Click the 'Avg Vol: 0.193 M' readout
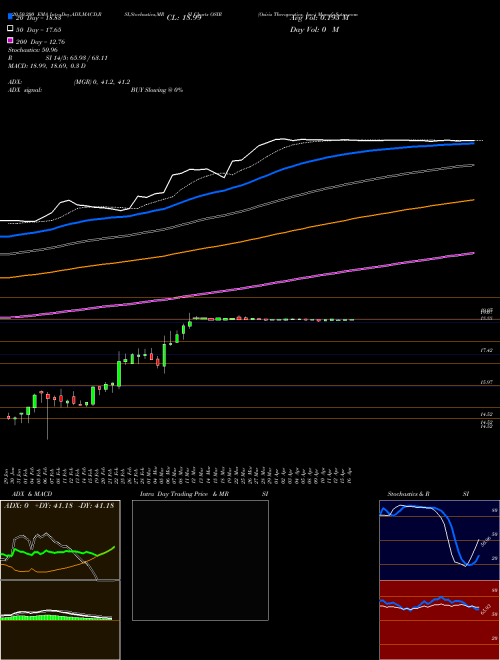500x660 pixels. pos(319,18)
